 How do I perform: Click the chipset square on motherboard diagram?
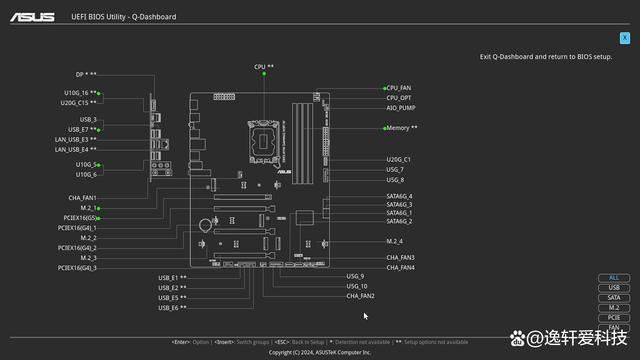(304, 218)
